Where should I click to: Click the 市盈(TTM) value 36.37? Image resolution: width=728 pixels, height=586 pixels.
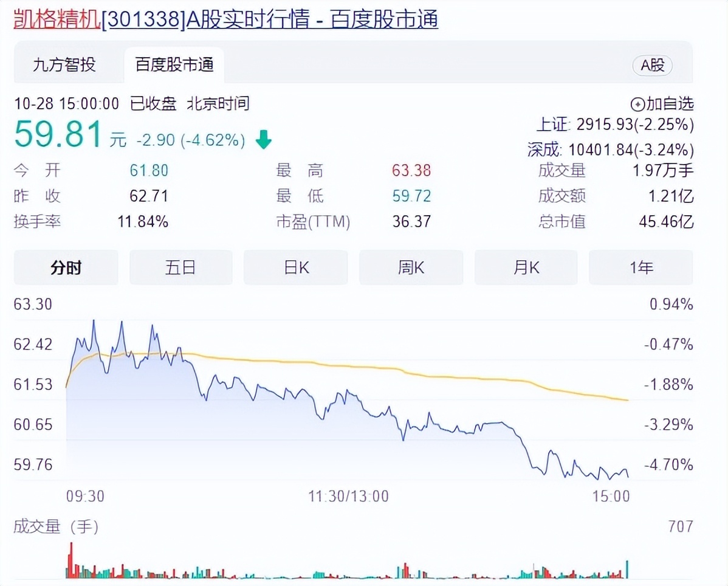coord(411,222)
